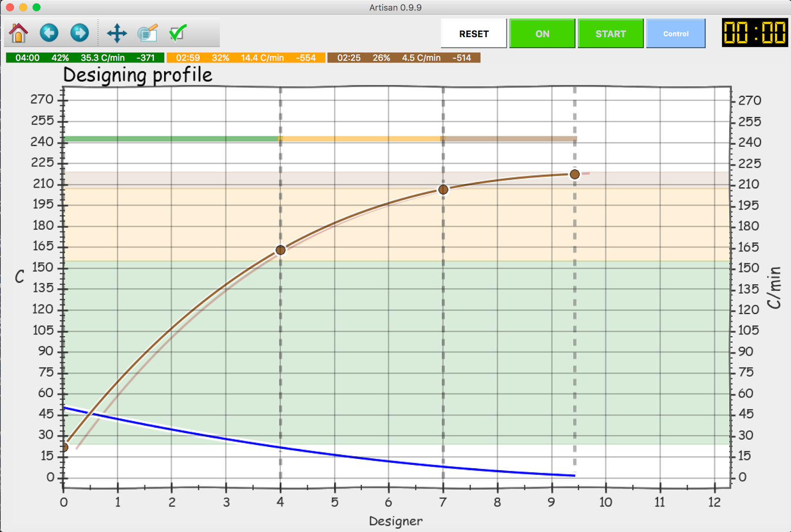Select the final profile point near 9.5 minutes
The height and width of the screenshot is (532, 791).
coord(574,174)
